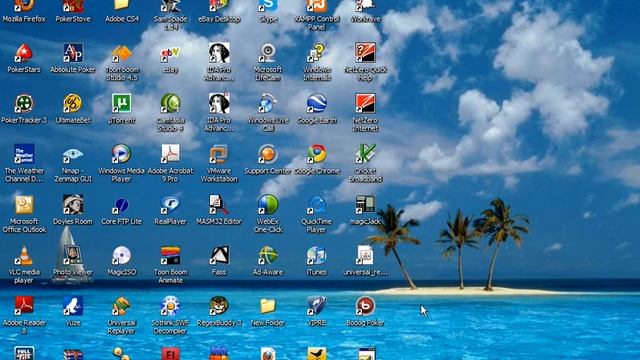
Task: Open VLC media player shortcut
Action: pos(24,256)
